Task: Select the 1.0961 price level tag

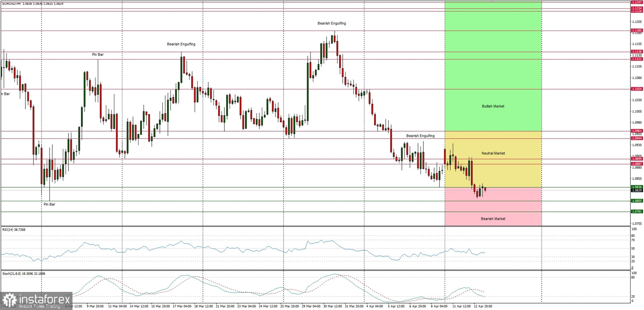Action: [x=637, y=131]
